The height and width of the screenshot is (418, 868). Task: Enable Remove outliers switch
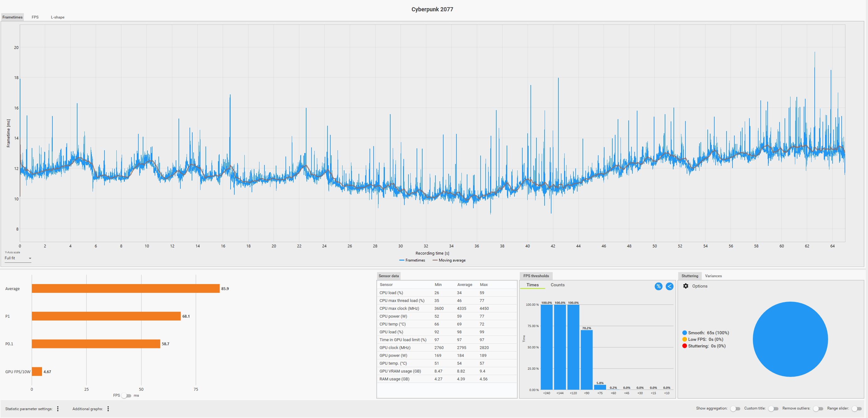[818, 409]
